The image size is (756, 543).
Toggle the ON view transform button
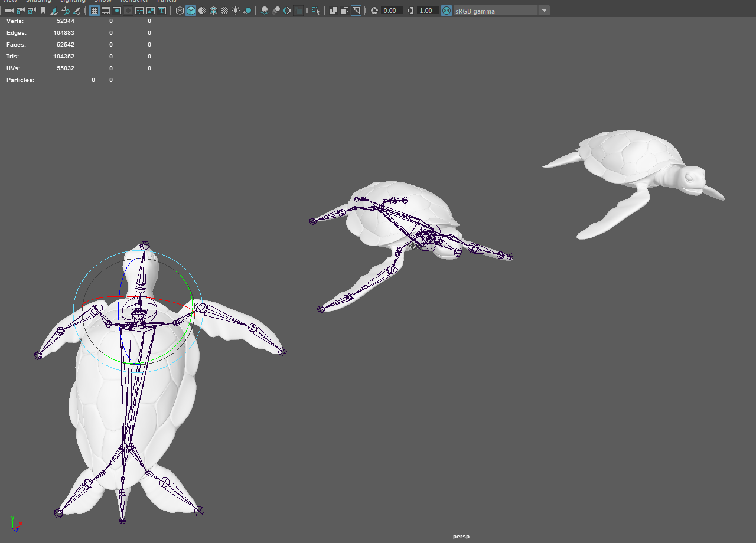[446, 10]
